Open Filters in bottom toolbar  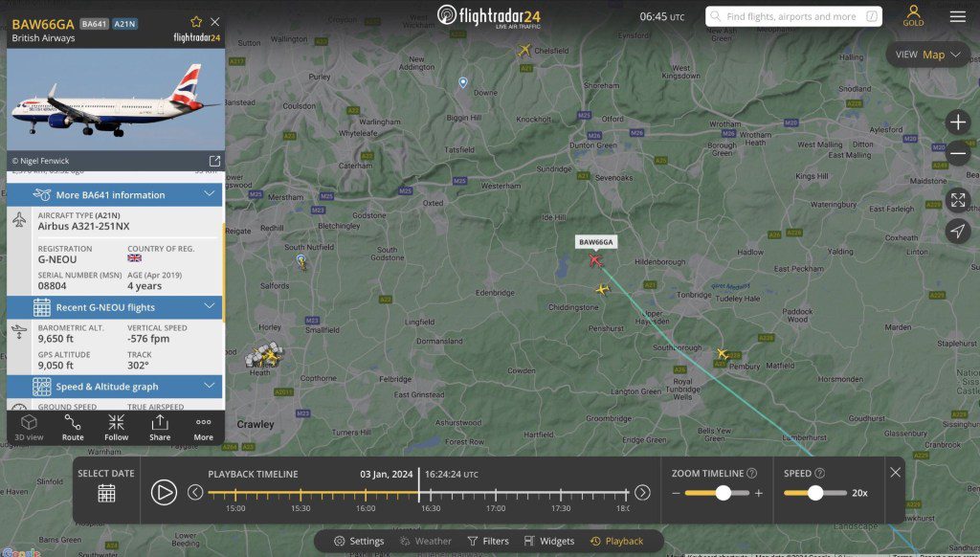point(488,541)
